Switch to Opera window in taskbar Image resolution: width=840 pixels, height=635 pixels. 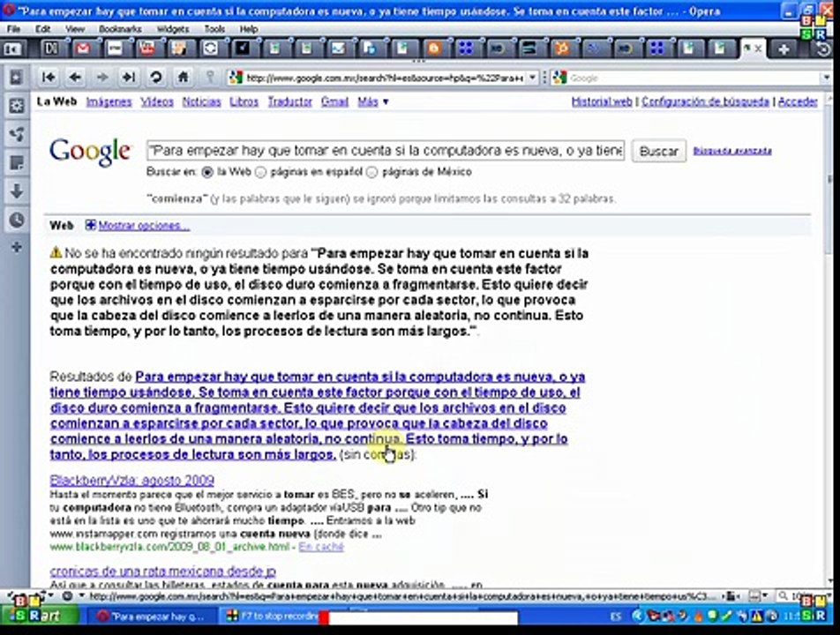[x=151, y=616]
